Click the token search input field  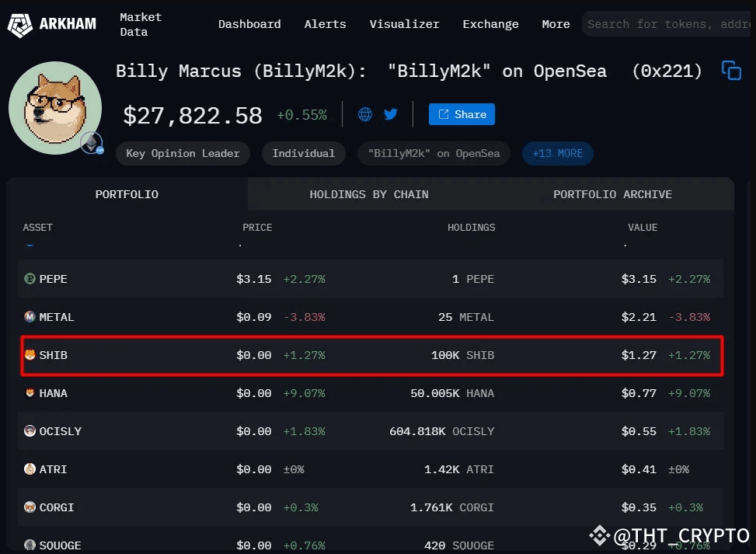668,24
